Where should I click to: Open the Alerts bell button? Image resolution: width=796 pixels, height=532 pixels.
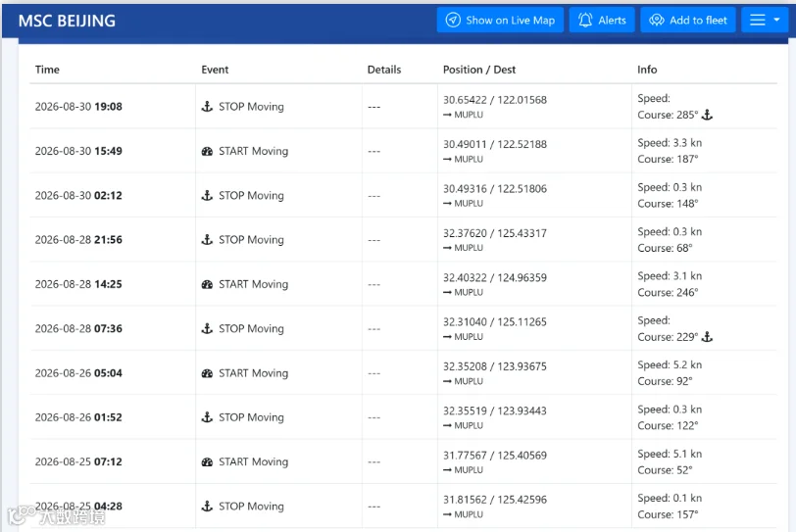pyautogui.click(x=602, y=21)
